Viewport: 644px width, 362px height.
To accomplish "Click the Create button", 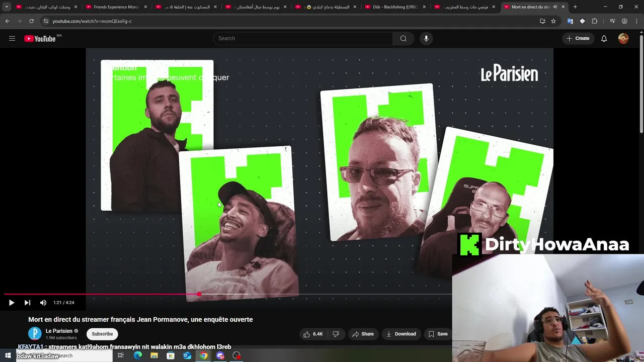I will [x=578, y=38].
